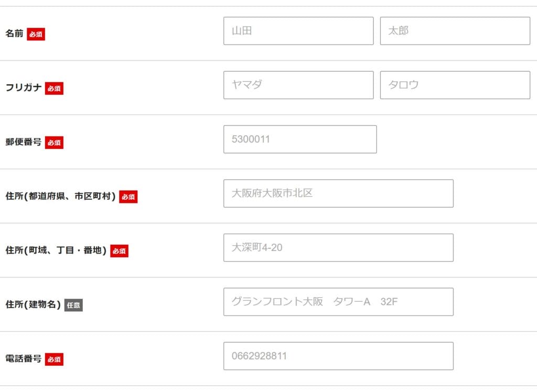Click the 必須 badge beside 住所(都道府県、市区町村)
The height and width of the screenshot is (392, 537).
click(128, 197)
